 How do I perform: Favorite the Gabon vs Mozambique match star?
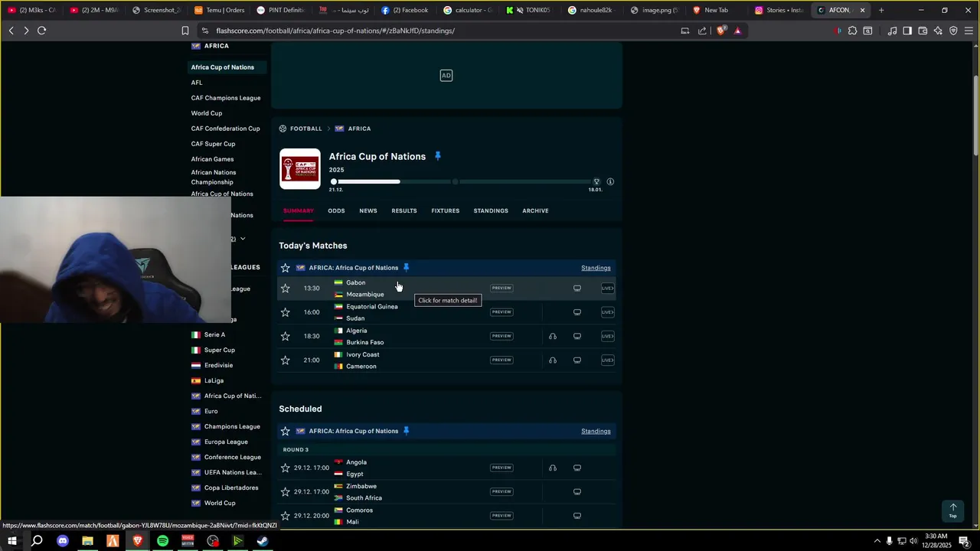pyautogui.click(x=286, y=289)
